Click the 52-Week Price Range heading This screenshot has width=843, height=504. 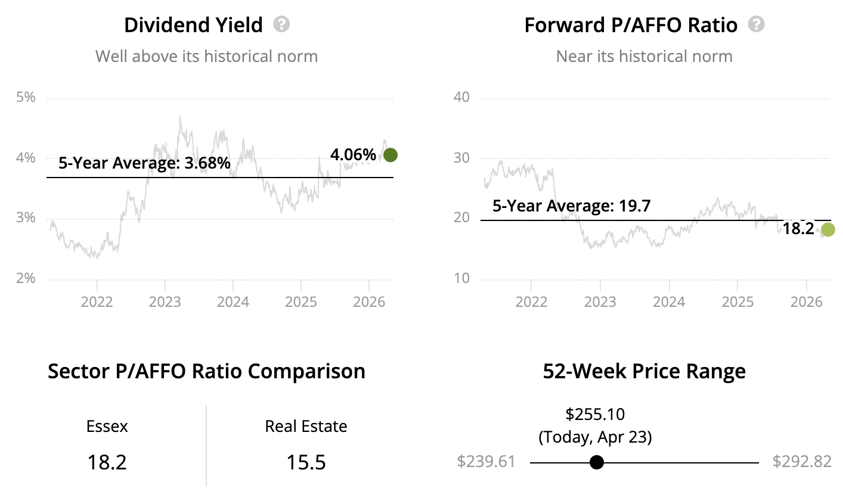(644, 371)
